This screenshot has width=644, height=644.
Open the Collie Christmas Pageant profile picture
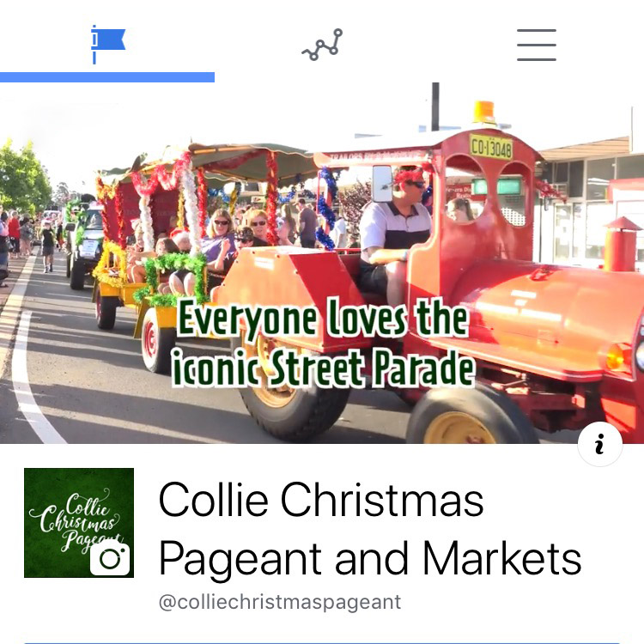click(x=79, y=522)
